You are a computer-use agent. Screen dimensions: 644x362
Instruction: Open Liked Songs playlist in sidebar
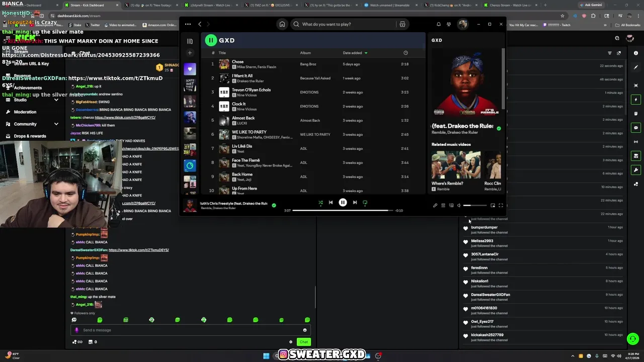(x=190, y=69)
